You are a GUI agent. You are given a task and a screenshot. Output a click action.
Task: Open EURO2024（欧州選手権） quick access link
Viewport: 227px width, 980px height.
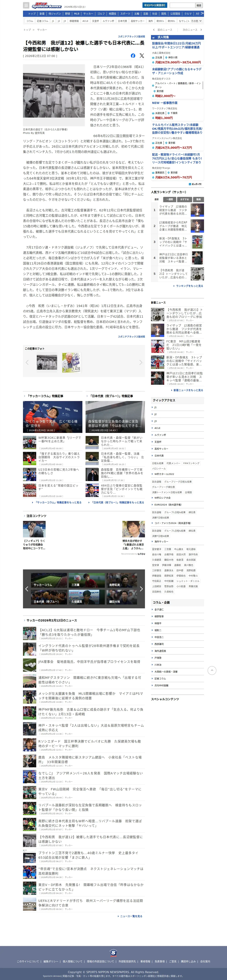[x=177, y=505]
